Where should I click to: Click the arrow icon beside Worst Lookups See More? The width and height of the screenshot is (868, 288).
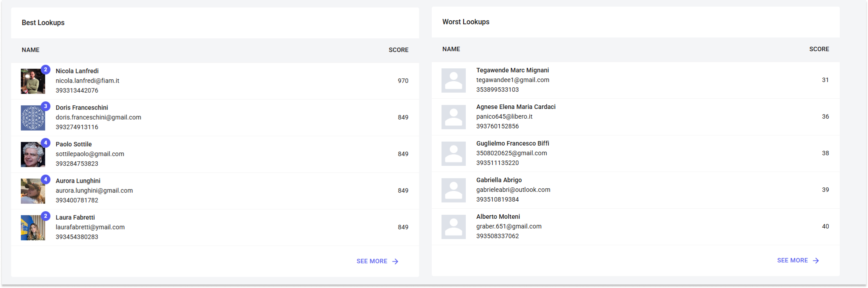[816, 261]
